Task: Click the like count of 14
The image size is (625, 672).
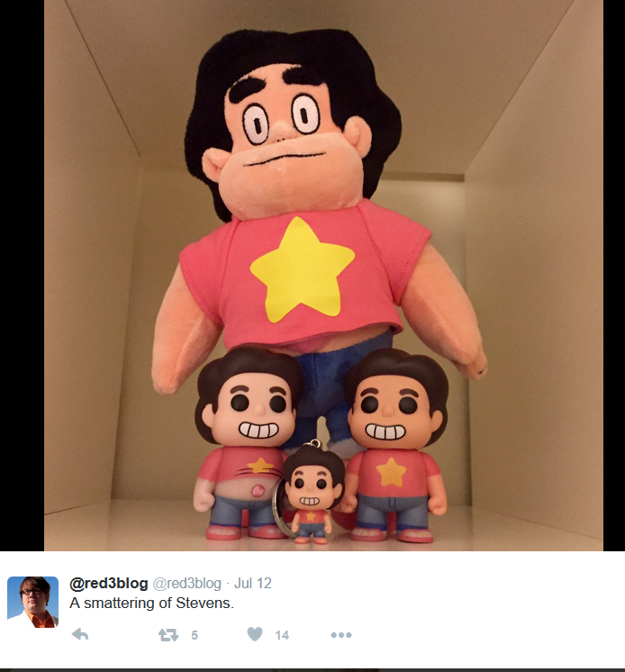Action: [x=282, y=635]
